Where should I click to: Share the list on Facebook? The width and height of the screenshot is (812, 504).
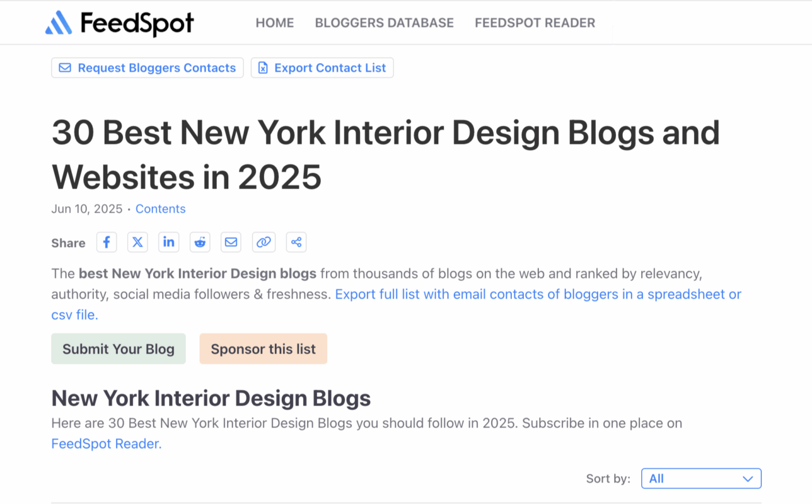(x=107, y=243)
